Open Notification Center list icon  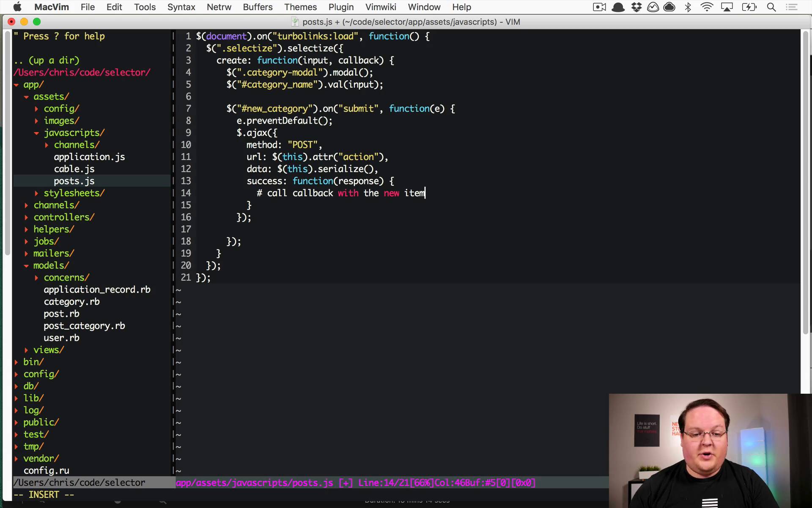point(792,7)
